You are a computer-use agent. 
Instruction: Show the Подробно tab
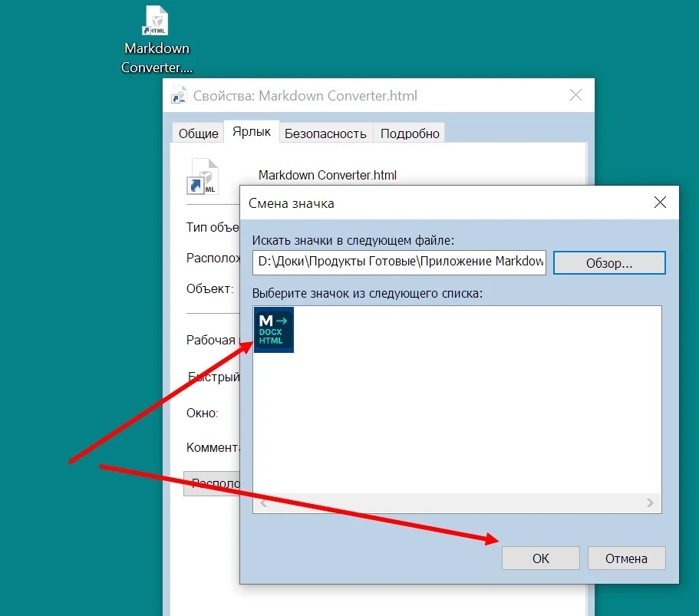coord(410,133)
